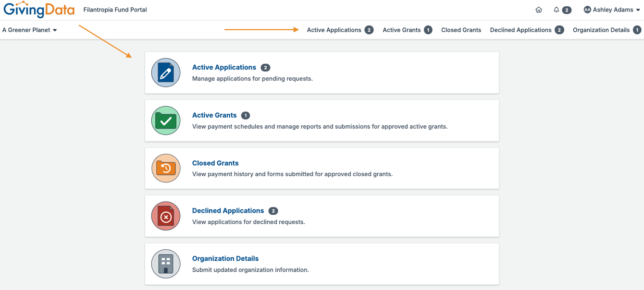Select Organization Details in the top navigation
Viewport: 644px width, 290px height.
click(601, 30)
